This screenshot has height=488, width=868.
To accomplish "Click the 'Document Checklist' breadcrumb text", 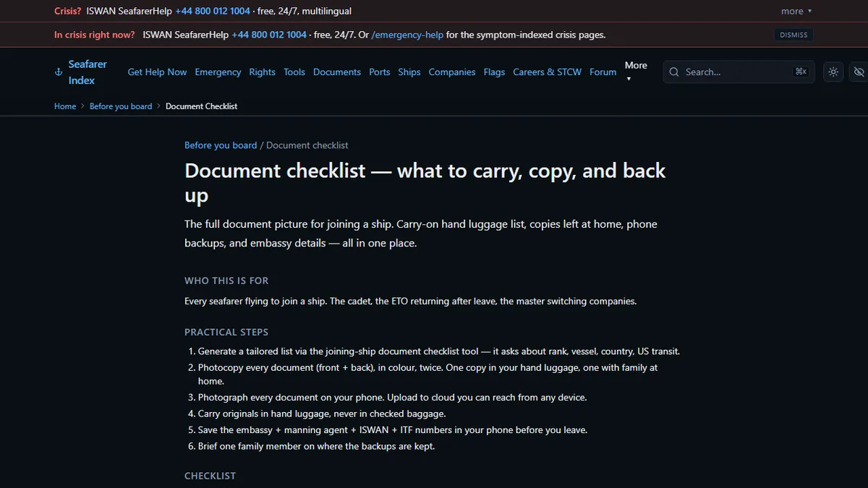I will pos(201,106).
